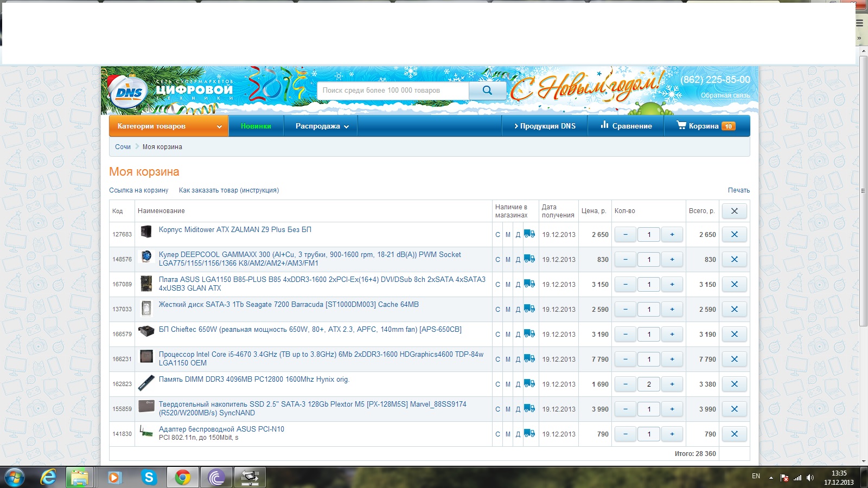The height and width of the screenshot is (488, 868).
Task: Click the Сравнение bar chart icon
Action: 604,125
